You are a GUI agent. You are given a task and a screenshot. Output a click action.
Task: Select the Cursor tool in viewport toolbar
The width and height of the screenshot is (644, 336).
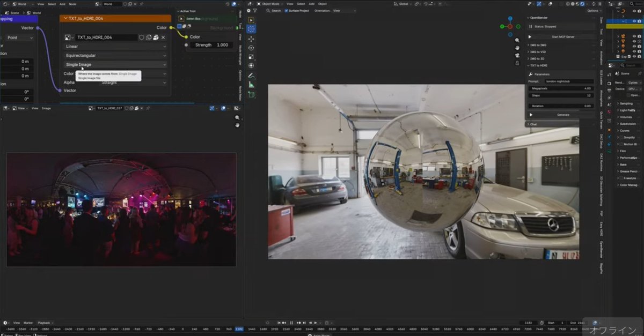(x=251, y=29)
